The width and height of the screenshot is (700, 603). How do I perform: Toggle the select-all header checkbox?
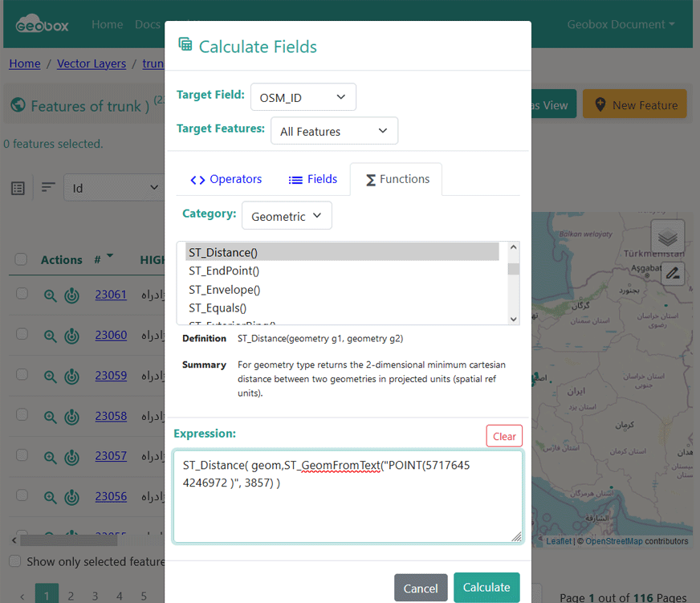click(x=22, y=259)
